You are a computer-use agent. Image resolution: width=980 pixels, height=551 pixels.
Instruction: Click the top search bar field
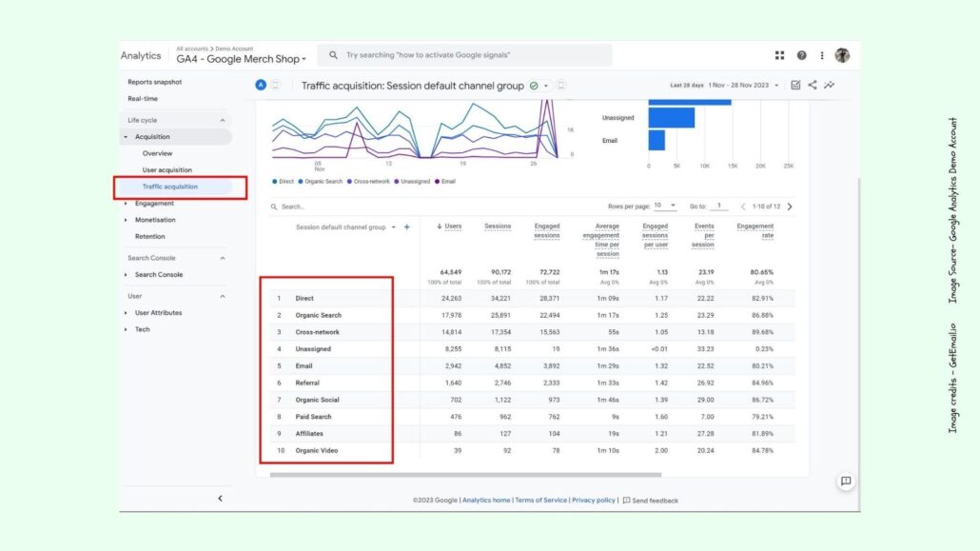tap(466, 55)
